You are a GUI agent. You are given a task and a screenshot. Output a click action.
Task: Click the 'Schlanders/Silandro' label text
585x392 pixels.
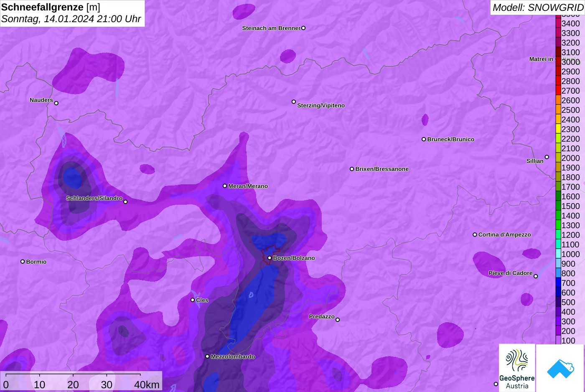(x=94, y=198)
